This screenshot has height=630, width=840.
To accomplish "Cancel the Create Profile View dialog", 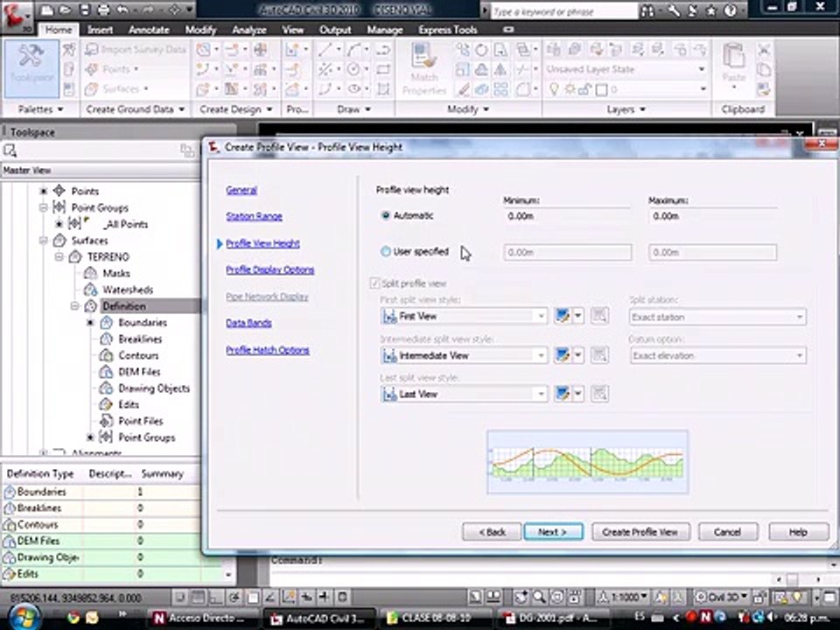I will pyautogui.click(x=728, y=532).
